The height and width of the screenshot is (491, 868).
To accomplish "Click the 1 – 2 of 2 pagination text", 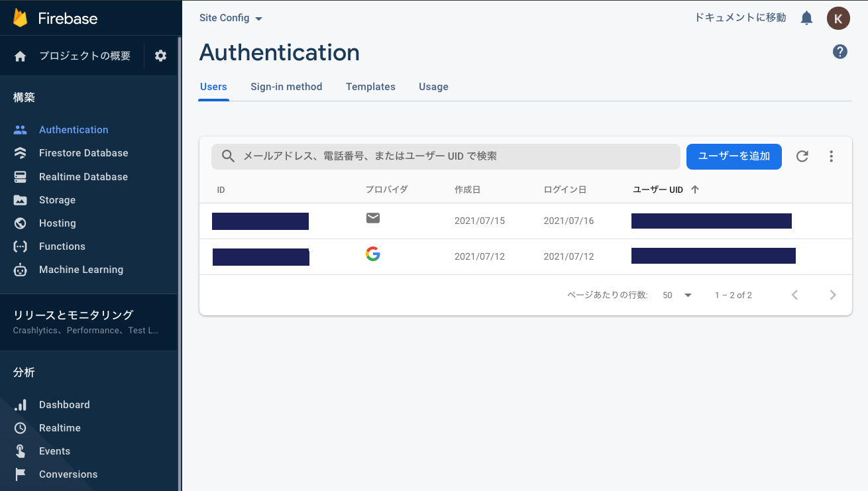I will 733,295.
